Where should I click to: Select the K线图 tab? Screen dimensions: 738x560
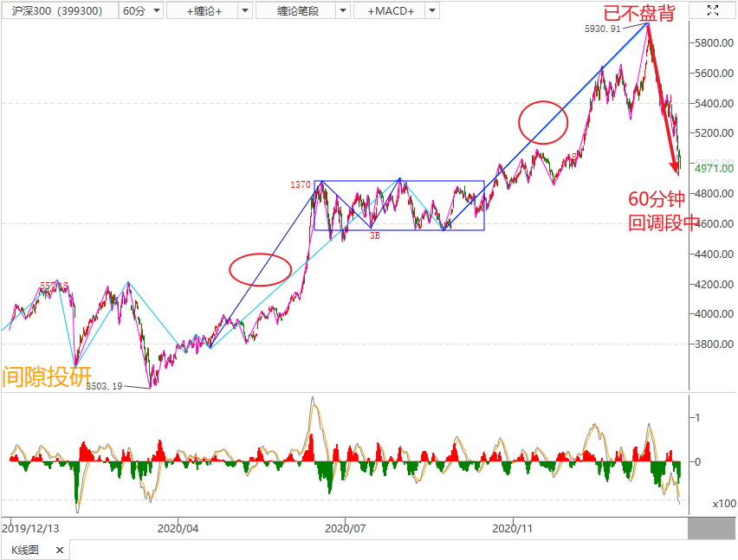pos(24,550)
